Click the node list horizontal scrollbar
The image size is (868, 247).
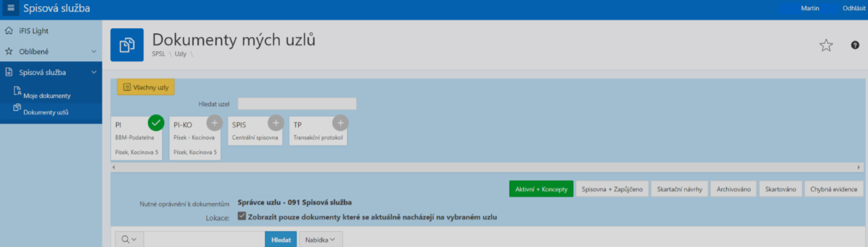(x=487, y=167)
